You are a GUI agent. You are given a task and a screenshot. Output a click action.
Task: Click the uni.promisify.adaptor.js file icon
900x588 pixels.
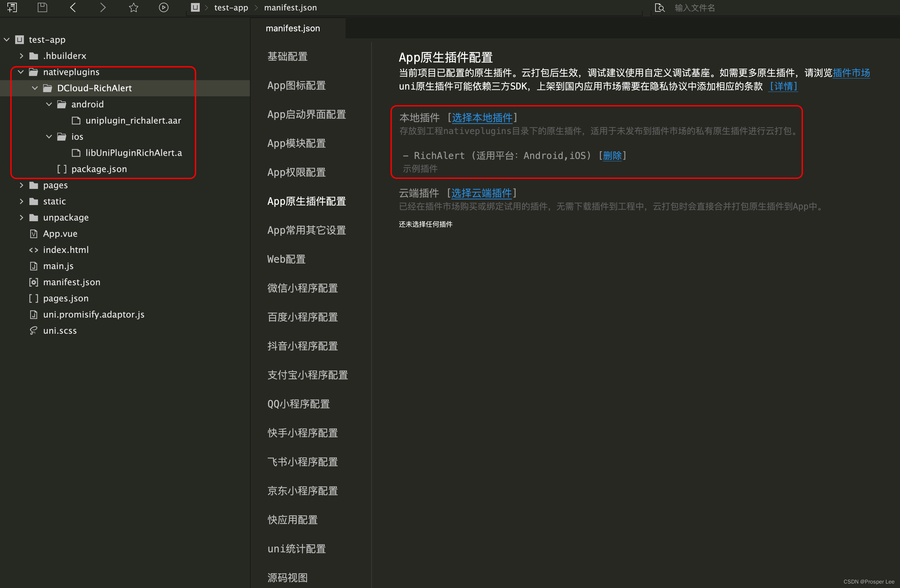pos(34,315)
